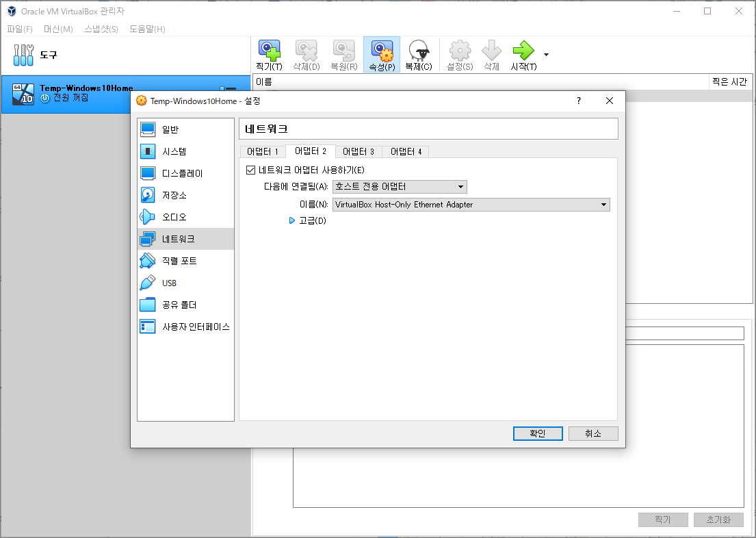The width and height of the screenshot is (756, 538).
Task: Switch to the 어댑터 4 tab
Action: click(x=406, y=151)
